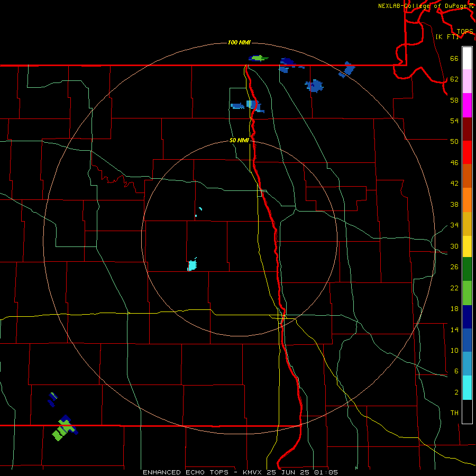The height and width of the screenshot is (476, 476).
Task: Click the NEXLAB-College of DuPage label
Action: tap(426, 6)
